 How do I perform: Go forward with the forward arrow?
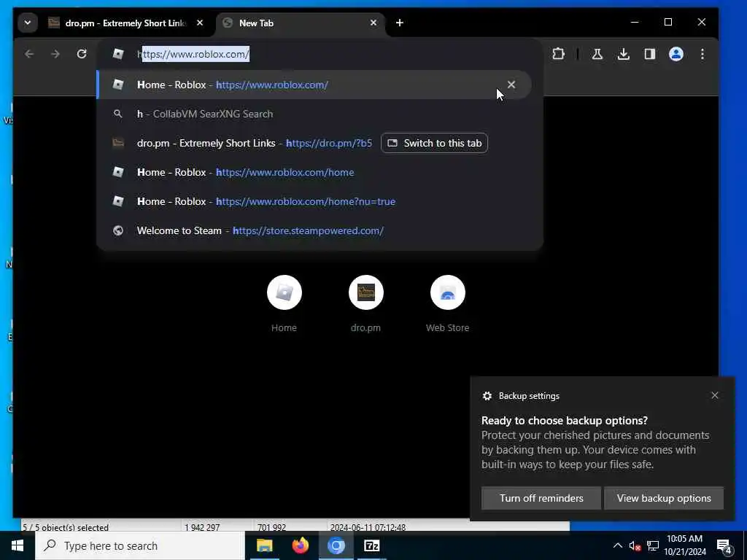55,54
